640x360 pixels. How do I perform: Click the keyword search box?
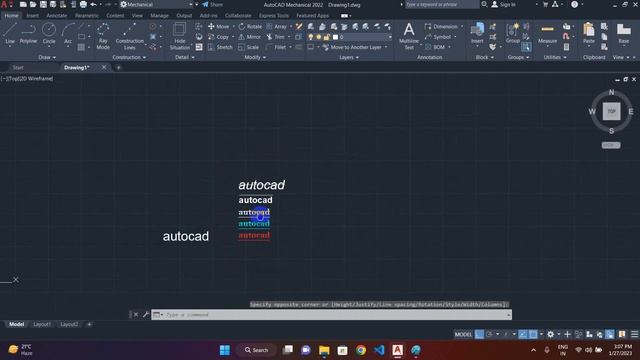tap(442, 4)
